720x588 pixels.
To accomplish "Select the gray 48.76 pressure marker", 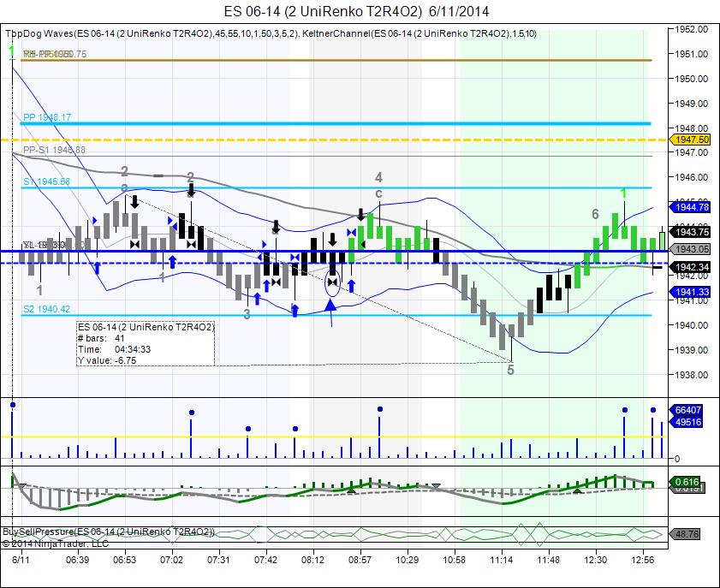I will coord(687,534).
